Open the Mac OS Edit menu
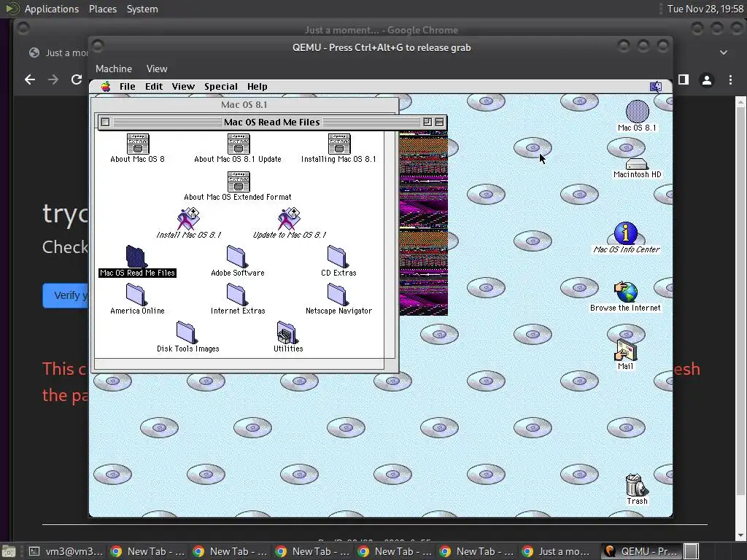747x560 pixels. (x=154, y=87)
